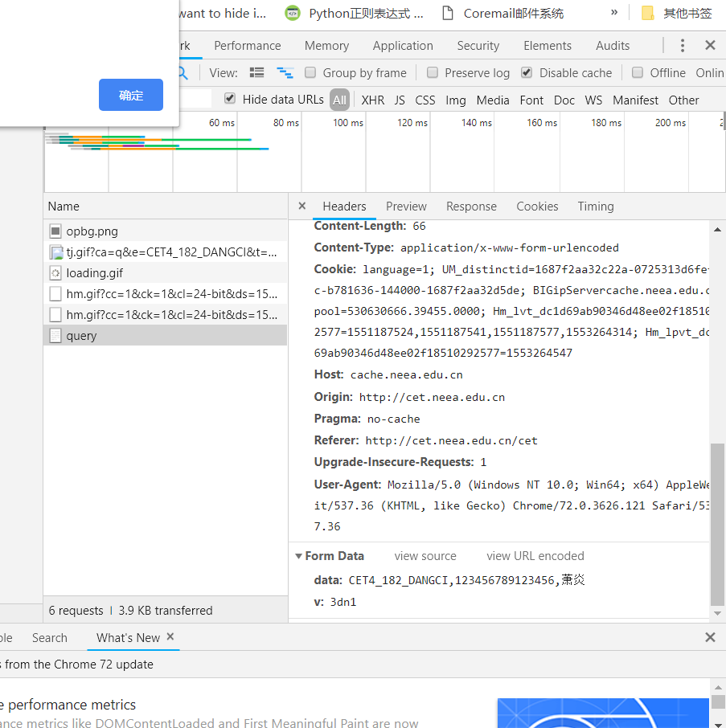Select the Preview details tab
This screenshot has height=728, width=726.
pos(406,207)
